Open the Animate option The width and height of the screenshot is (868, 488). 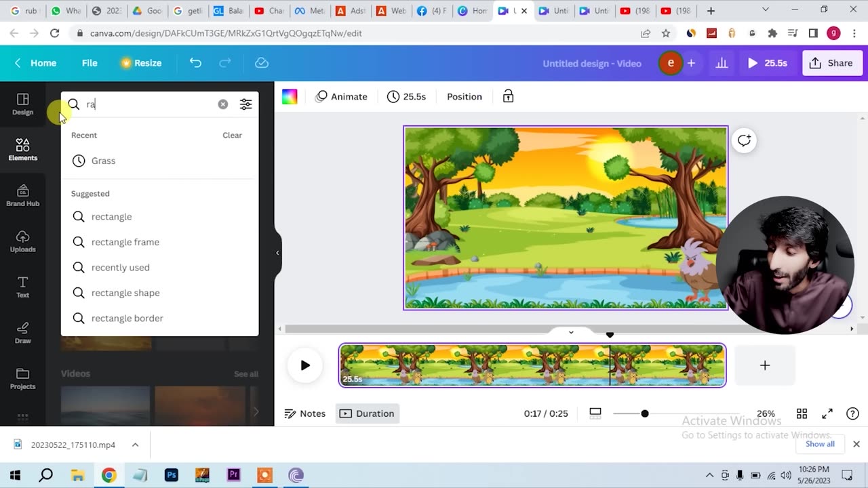pyautogui.click(x=342, y=97)
